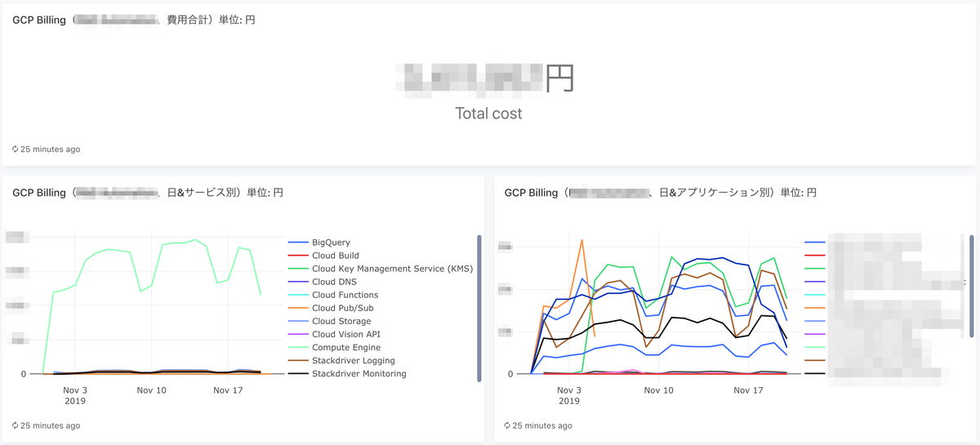Screen dimensions: 980x445
Task: Click the '0' tick on application chart
Action: (510, 374)
